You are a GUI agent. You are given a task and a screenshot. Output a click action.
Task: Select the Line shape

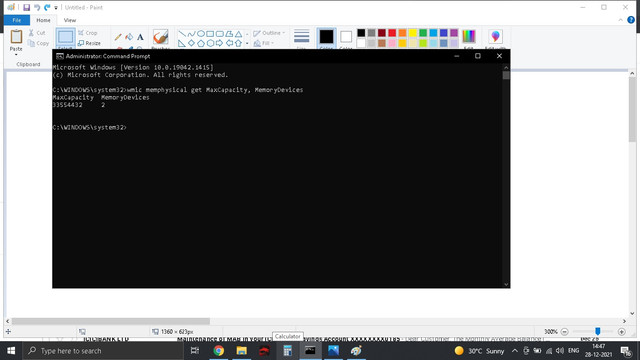[x=182, y=34]
